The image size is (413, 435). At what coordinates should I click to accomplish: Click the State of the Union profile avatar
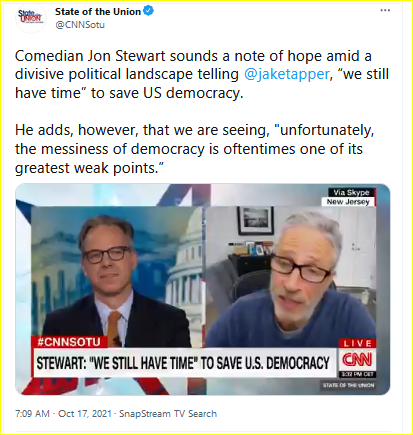[x=30, y=17]
